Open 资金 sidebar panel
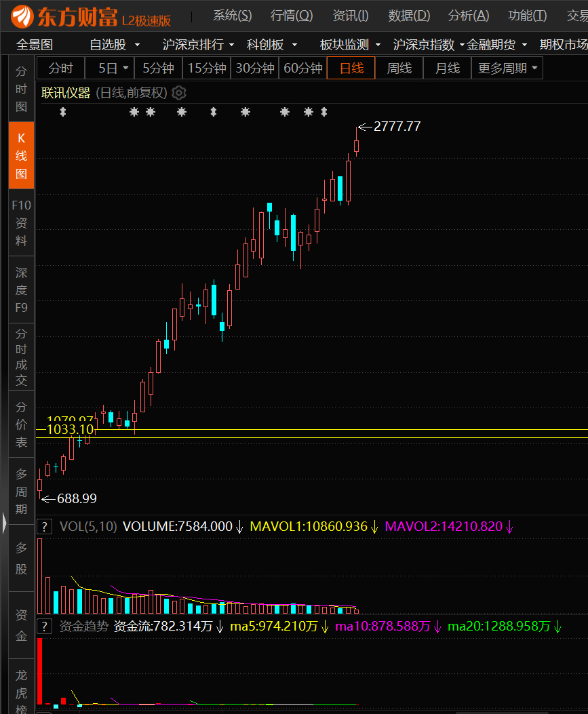 [22, 625]
